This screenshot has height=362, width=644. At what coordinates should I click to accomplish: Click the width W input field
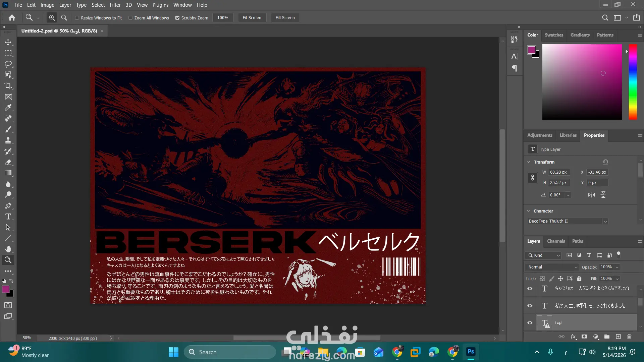tap(559, 172)
